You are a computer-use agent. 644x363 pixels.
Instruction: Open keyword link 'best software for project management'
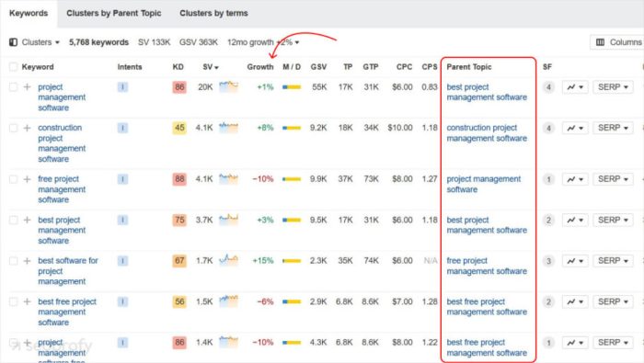point(68,271)
